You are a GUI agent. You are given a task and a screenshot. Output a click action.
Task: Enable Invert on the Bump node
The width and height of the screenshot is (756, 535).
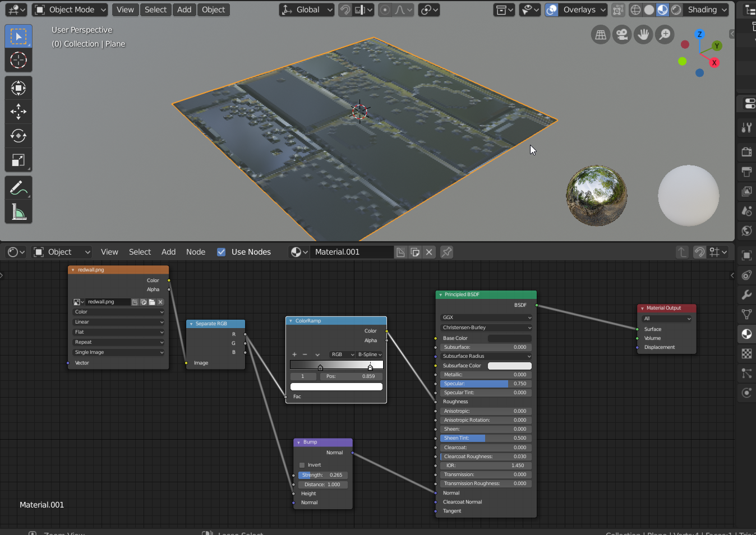click(302, 465)
